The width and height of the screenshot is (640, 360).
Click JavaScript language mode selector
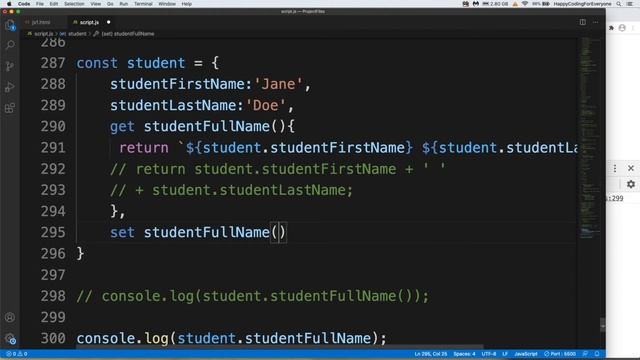coord(526,354)
